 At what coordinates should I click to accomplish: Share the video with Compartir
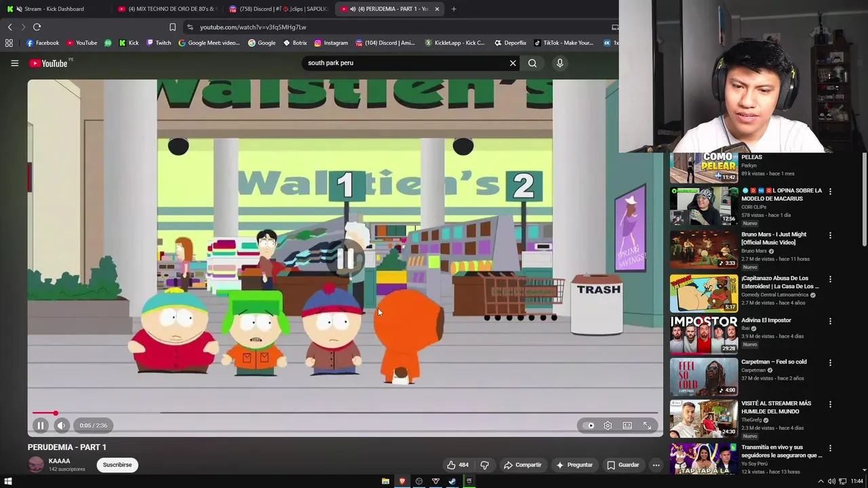pyautogui.click(x=522, y=465)
